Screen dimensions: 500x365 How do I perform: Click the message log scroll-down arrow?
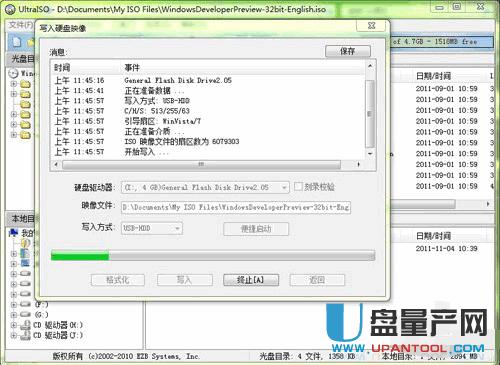pyautogui.click(x=370, y=154)
